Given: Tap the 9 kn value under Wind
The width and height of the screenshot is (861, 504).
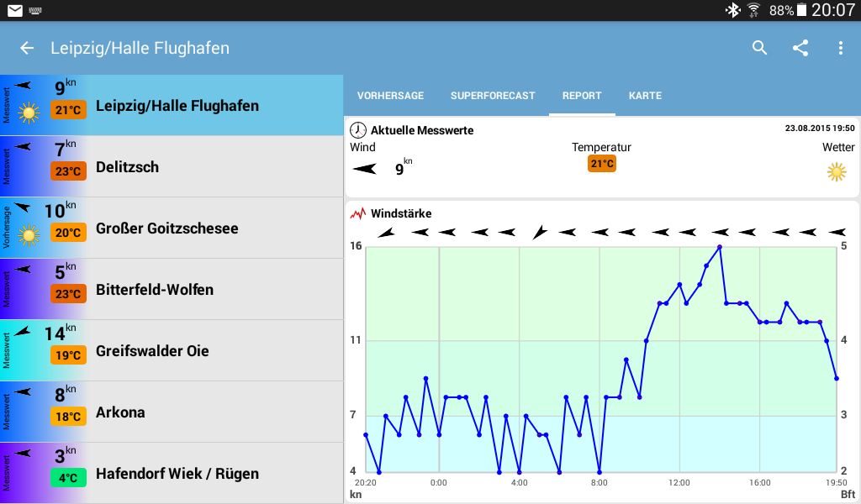Looking at the screenshot, I should pos(404,166).
